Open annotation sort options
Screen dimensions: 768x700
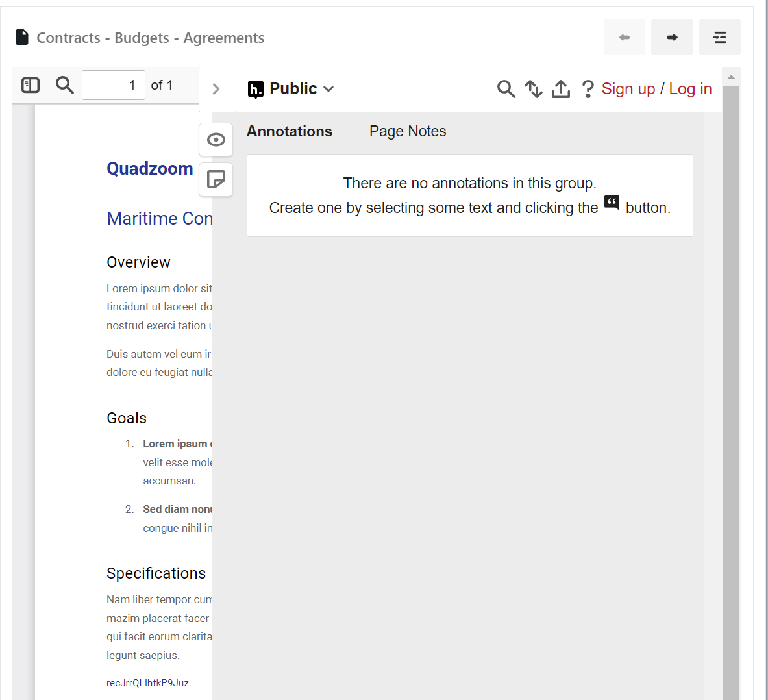pyautogui.click(x=534, y=89)
